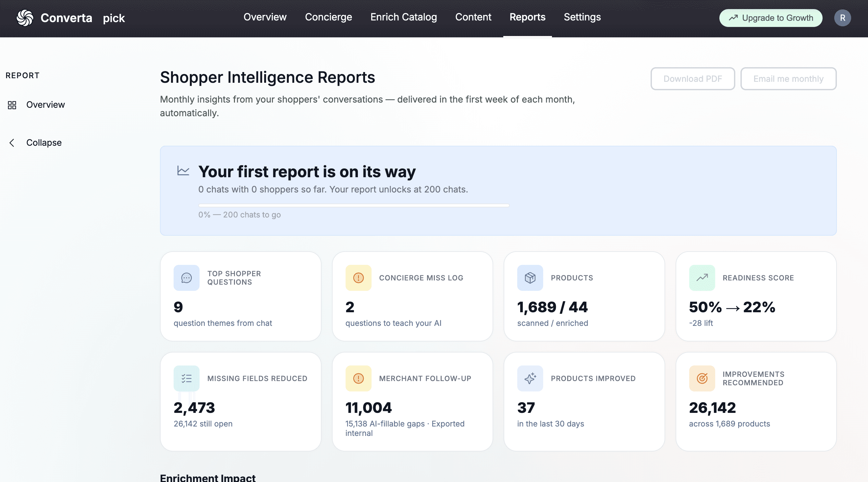This screenshot has width=868, height=482.
Task: Click the report unlock progress bar
Action: (354, 205)
